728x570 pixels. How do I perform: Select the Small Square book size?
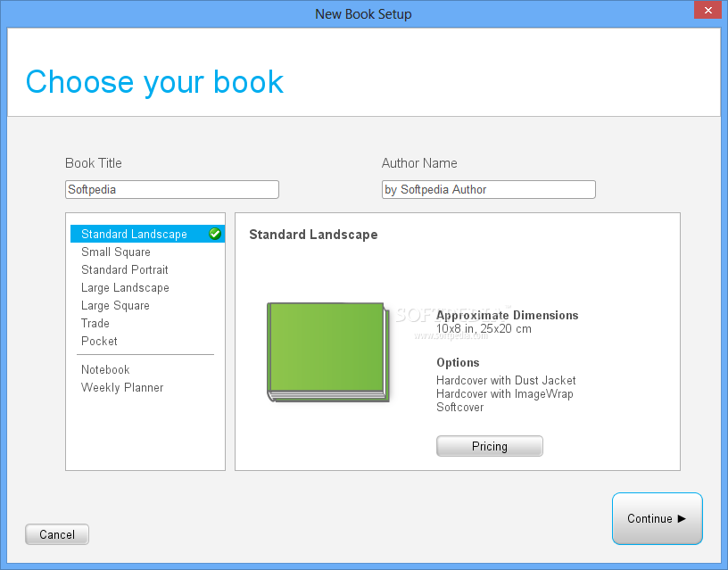pos(116,252)
